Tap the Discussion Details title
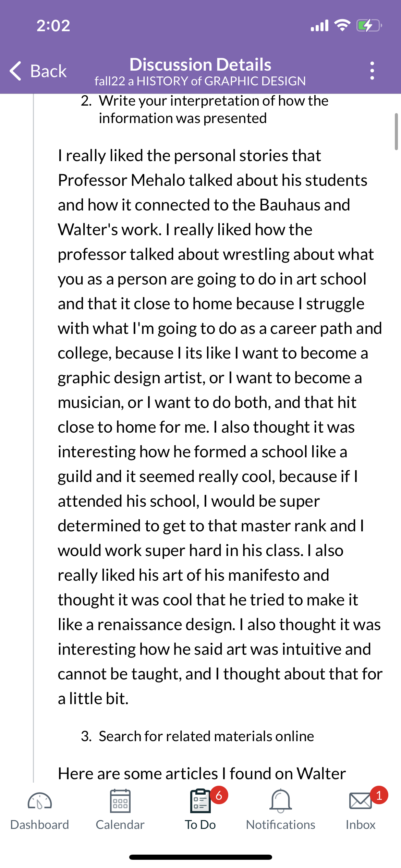This screenshot has height=868, width=401. click(200, 64)
